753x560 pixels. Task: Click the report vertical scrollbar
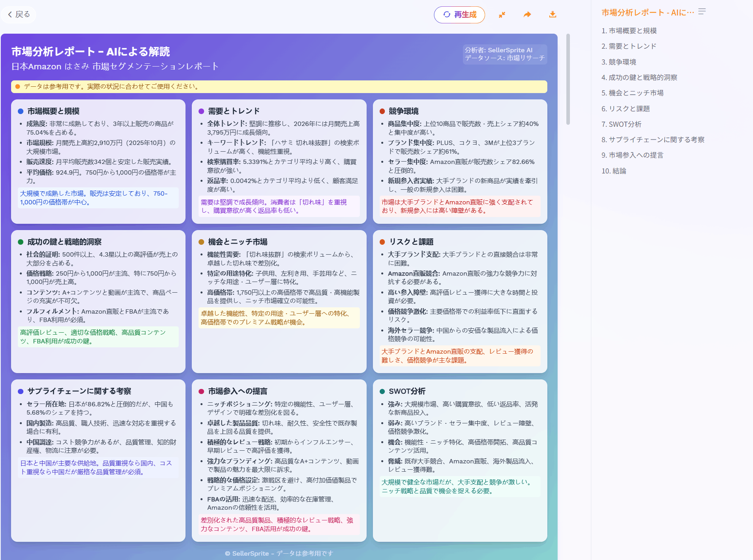(568, 79)
